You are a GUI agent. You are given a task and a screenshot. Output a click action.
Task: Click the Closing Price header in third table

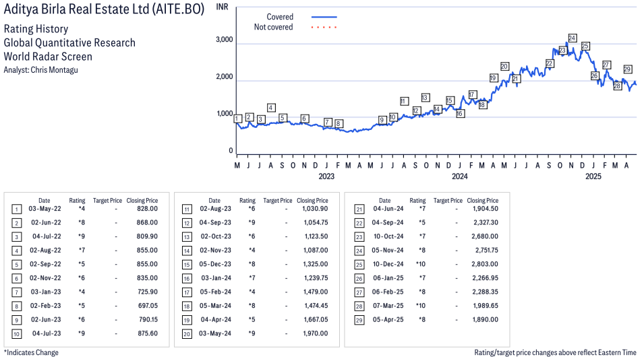(x=483, y=201)
